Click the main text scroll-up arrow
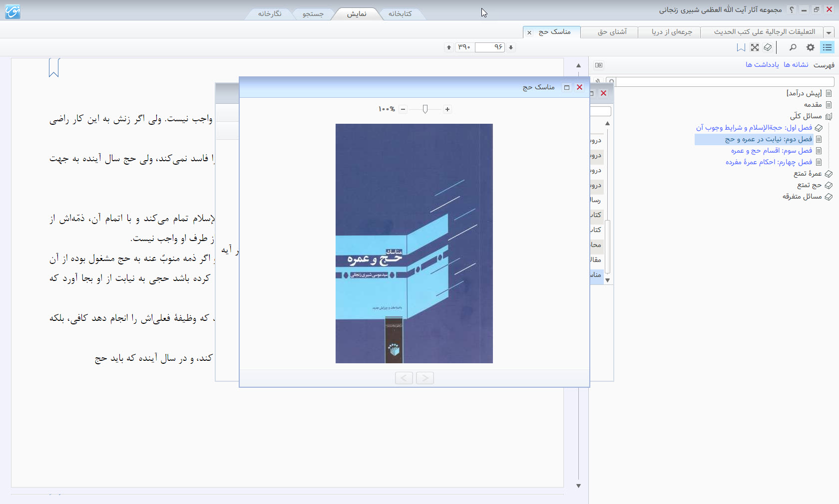Screen dimensions: 839x504 (x=578, y=65)
